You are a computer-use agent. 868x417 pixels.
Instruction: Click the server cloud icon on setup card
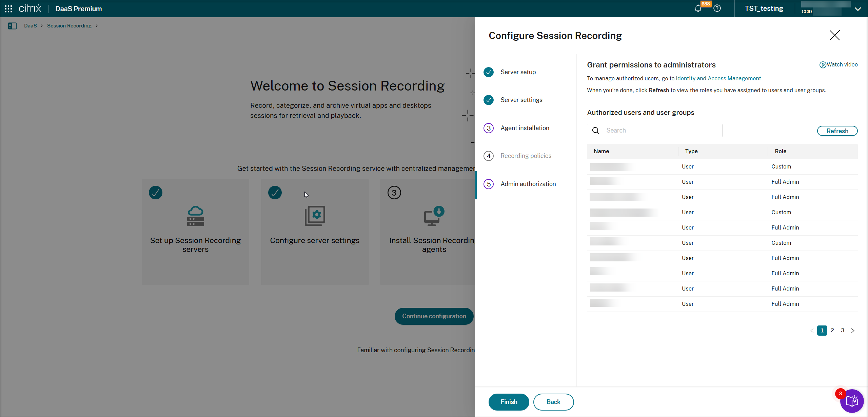point(195,216)
